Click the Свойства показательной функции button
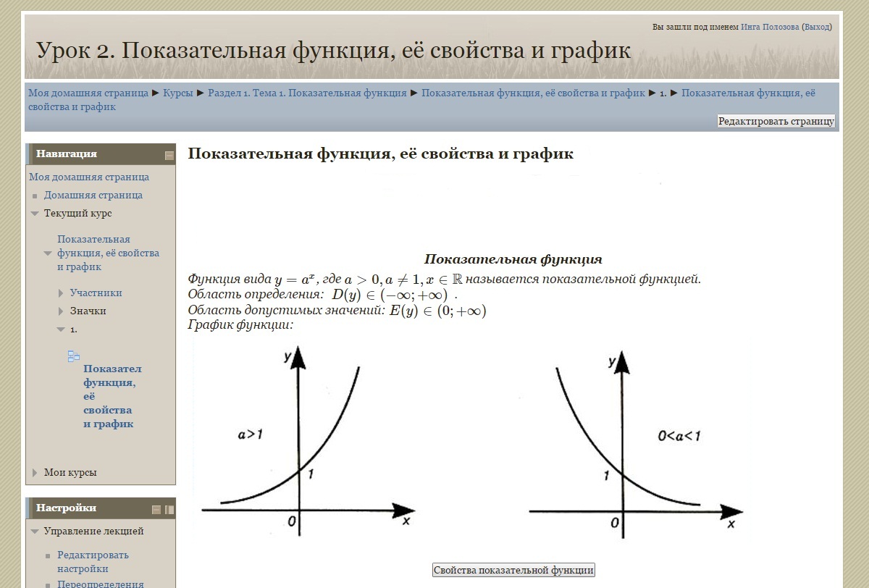The height and width of the screenshot is (588, 869). click(513, 570)
